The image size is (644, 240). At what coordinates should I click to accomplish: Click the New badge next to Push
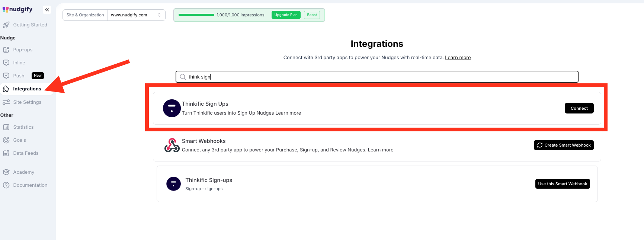38,76
